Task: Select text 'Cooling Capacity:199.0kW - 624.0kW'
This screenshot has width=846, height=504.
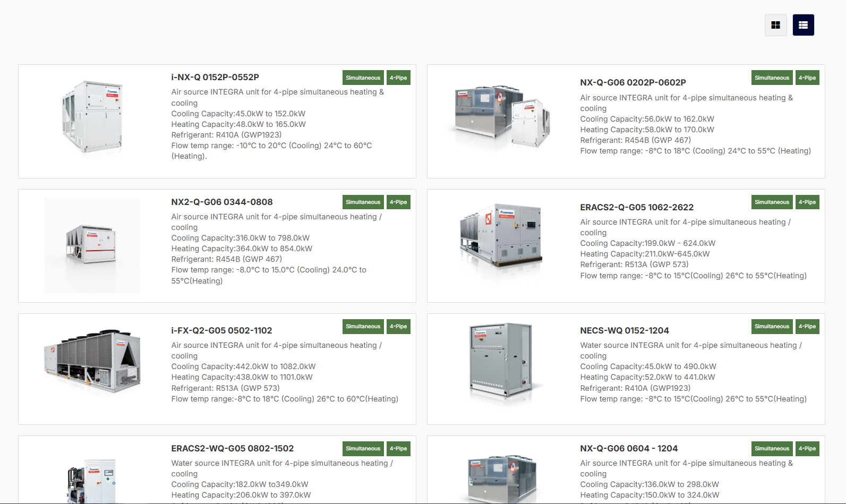Action: [x=648, y=243]
